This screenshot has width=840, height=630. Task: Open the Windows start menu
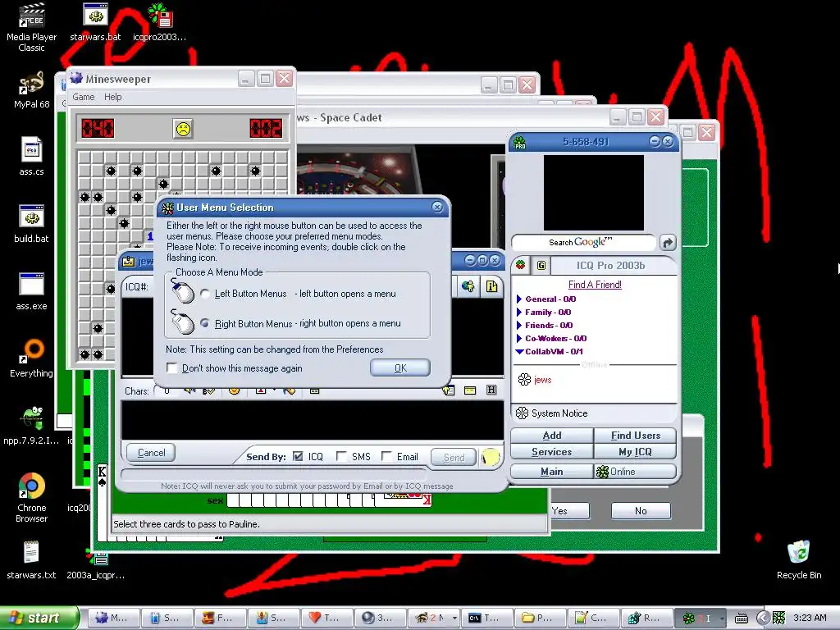click(x=39, y=618)
